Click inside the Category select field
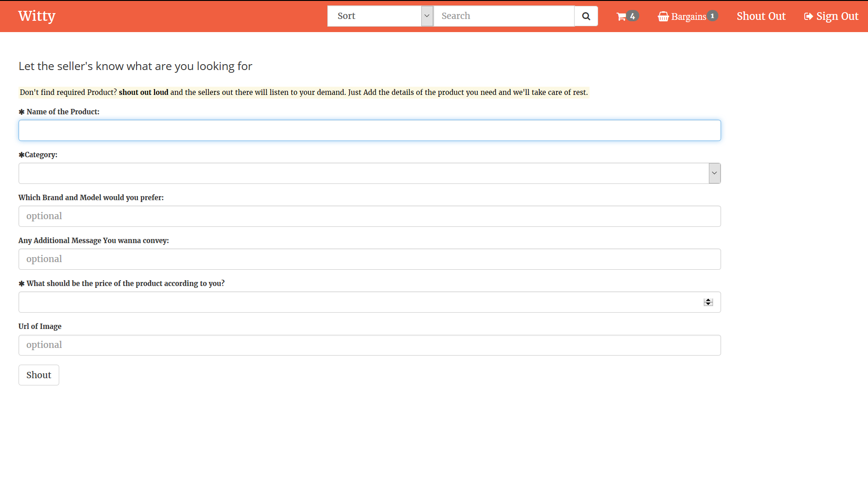 click(362, 174)
